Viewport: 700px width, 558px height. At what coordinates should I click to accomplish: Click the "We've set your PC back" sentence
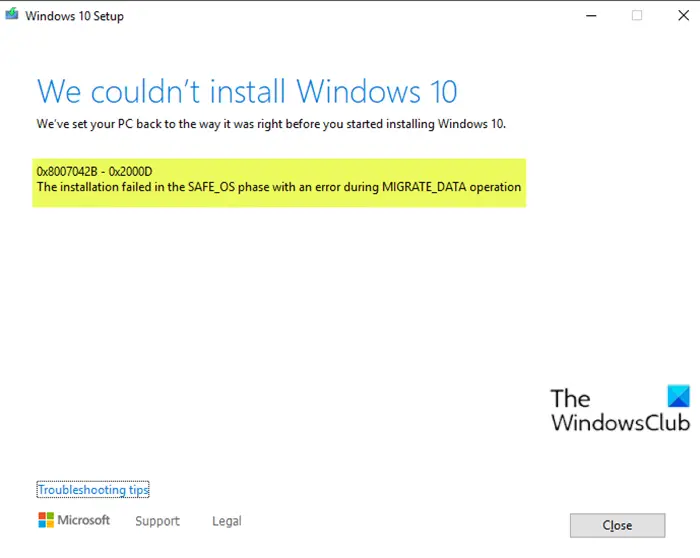(271, 124)
